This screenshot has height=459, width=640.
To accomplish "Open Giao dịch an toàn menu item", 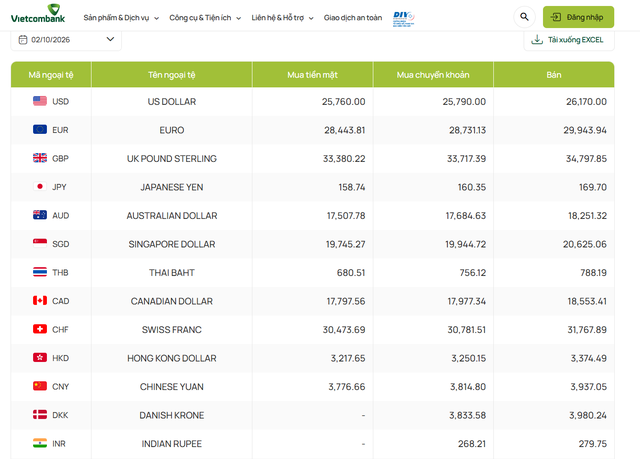I will coord(353,18).
